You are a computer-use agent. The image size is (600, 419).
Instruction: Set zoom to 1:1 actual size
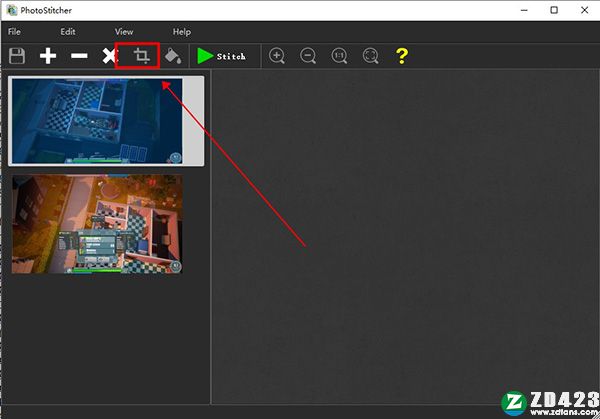coord(339,56)
